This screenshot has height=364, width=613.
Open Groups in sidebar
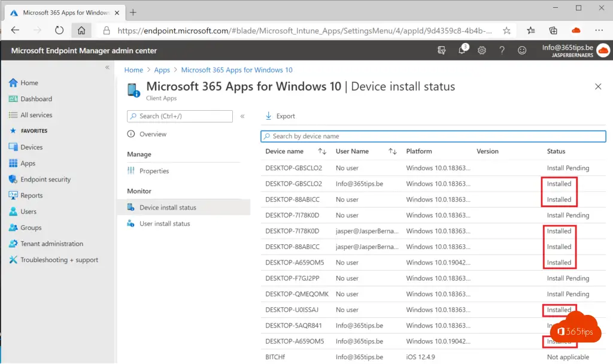[31, 227]
